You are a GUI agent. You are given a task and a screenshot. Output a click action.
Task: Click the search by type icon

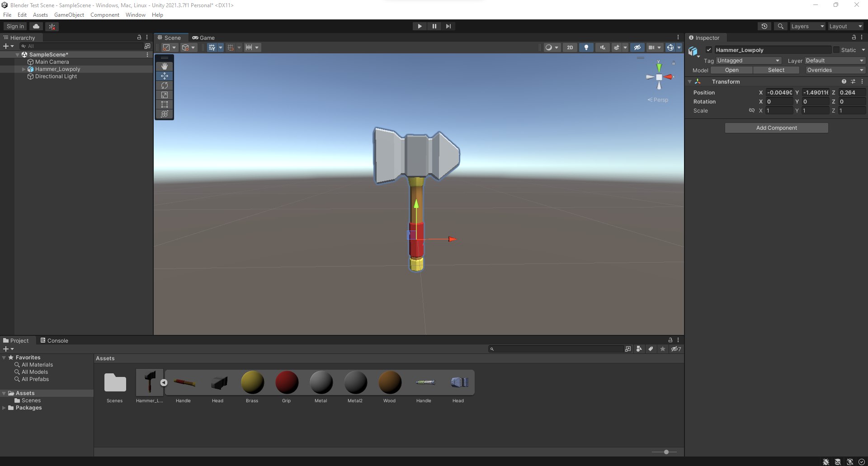[639, 349]
